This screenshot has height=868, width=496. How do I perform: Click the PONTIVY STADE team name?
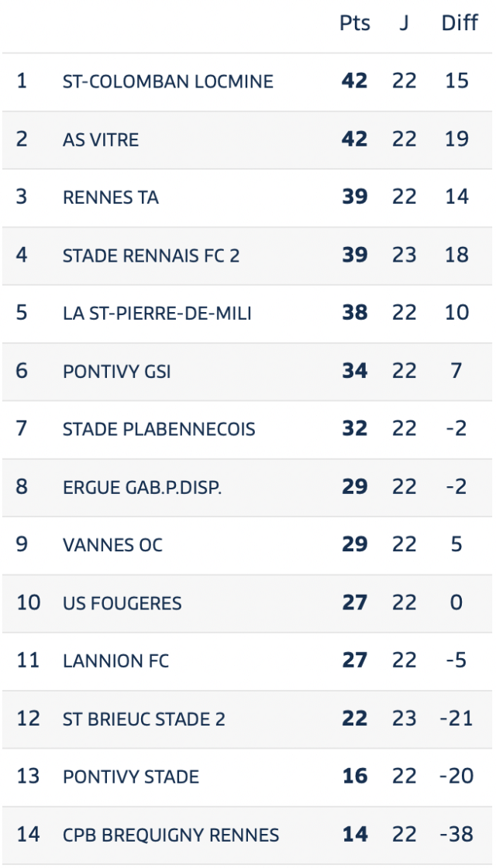[131, 777]
